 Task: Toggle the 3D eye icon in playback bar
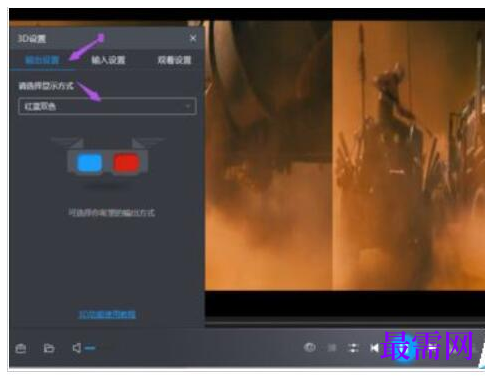310,348
